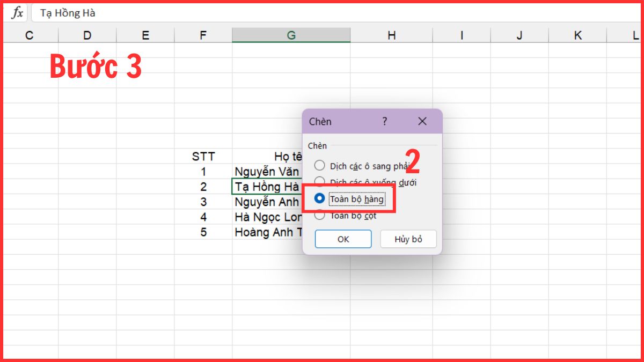Select the "Toàn bộ hàng" radio button
The height and width of the screenshot is (362, 644).
tap(319, 197)
